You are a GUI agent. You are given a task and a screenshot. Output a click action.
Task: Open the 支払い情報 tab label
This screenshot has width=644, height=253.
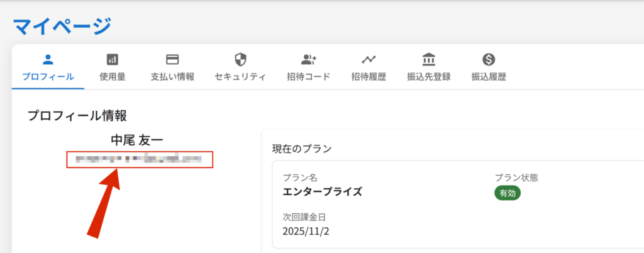click(x=172, y=77)
